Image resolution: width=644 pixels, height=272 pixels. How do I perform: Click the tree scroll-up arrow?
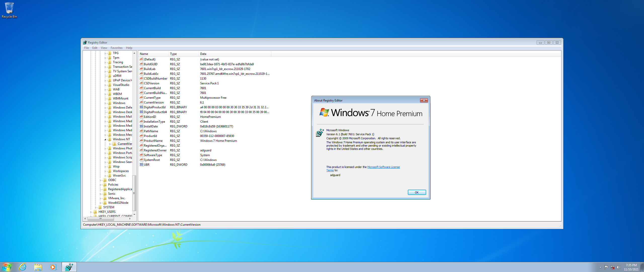point(134,53)
